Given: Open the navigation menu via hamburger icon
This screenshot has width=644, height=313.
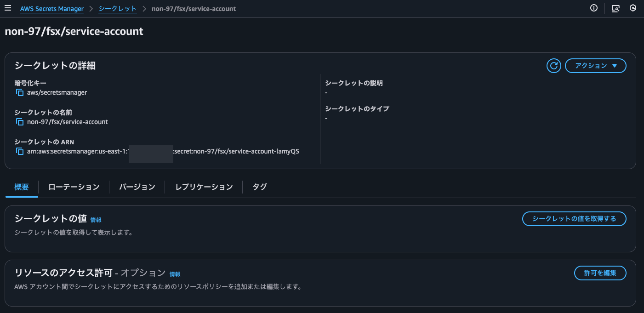Looking at the screenshot, I should pos(8,8).
